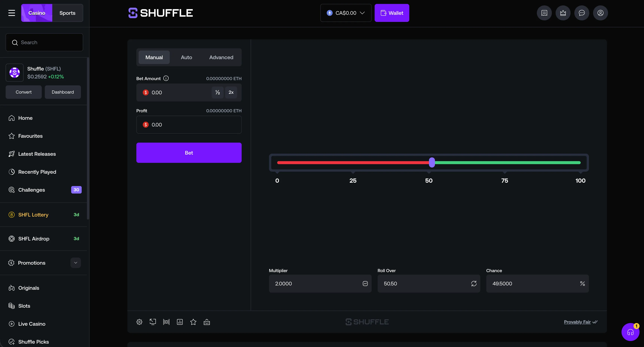
Task: Click the green section of slider
Action: tap(508, 163)
